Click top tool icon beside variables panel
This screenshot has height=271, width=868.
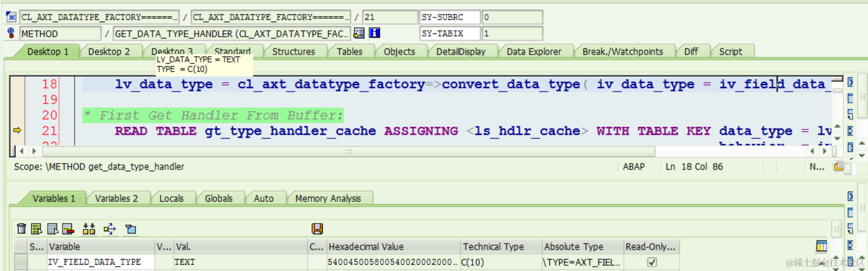pos(850,196)
